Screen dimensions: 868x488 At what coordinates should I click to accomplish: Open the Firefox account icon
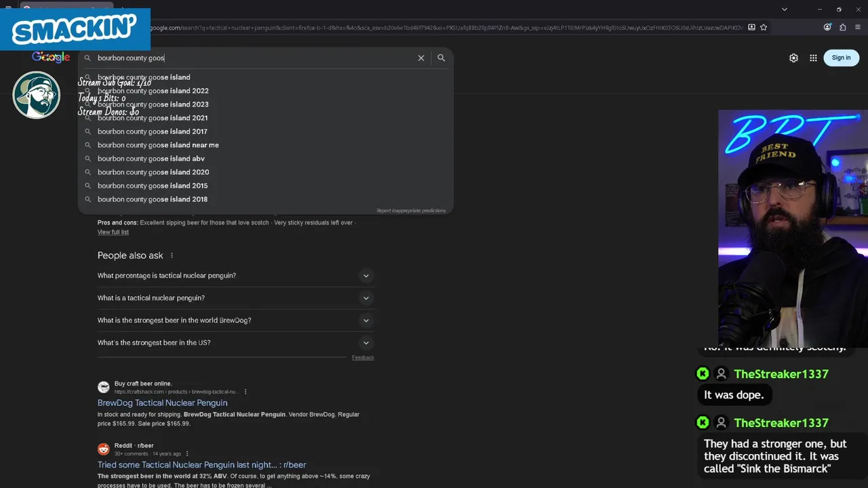827,28
